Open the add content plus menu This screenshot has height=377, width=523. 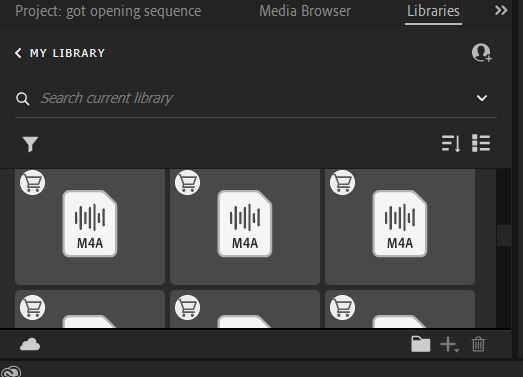[x=449, y=344]
